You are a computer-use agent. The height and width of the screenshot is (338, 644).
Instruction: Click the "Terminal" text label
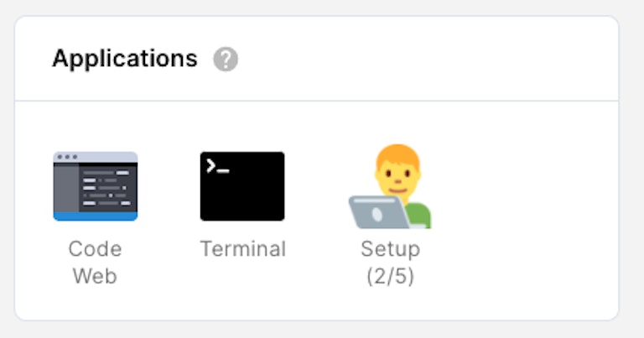(242, 249)
